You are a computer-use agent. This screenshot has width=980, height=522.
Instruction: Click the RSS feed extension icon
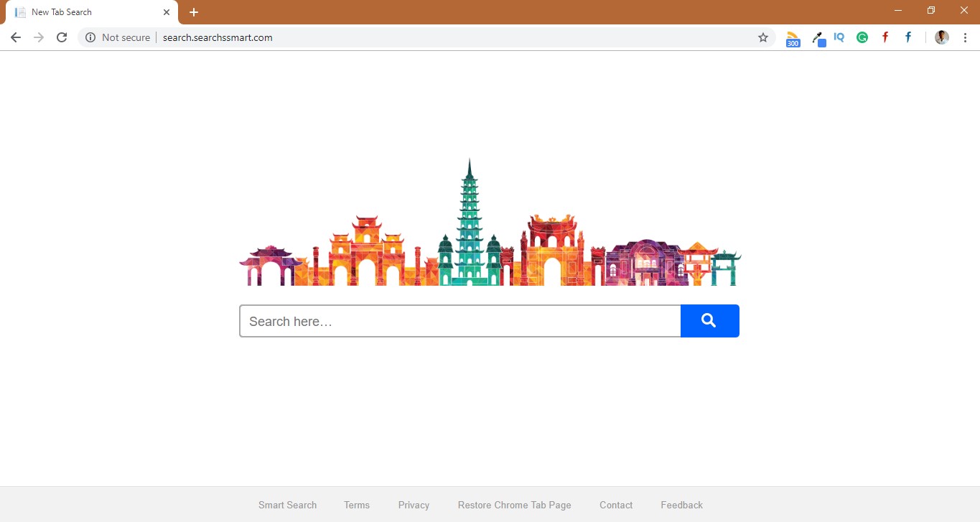(x=793, y=38)
